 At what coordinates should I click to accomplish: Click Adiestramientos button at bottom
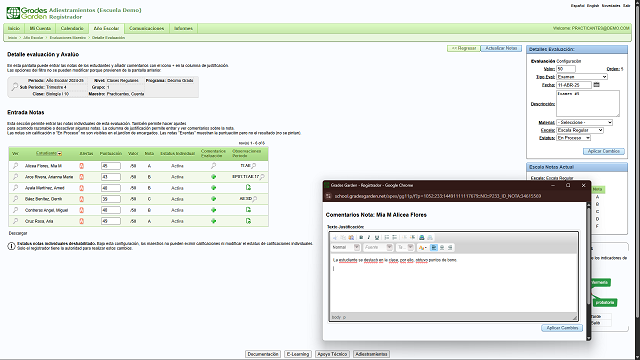point(371,354)
